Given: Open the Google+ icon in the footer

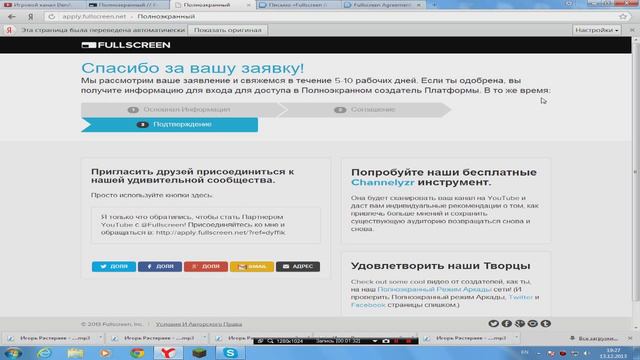Looking at the screenshot, I should point(520,323).
